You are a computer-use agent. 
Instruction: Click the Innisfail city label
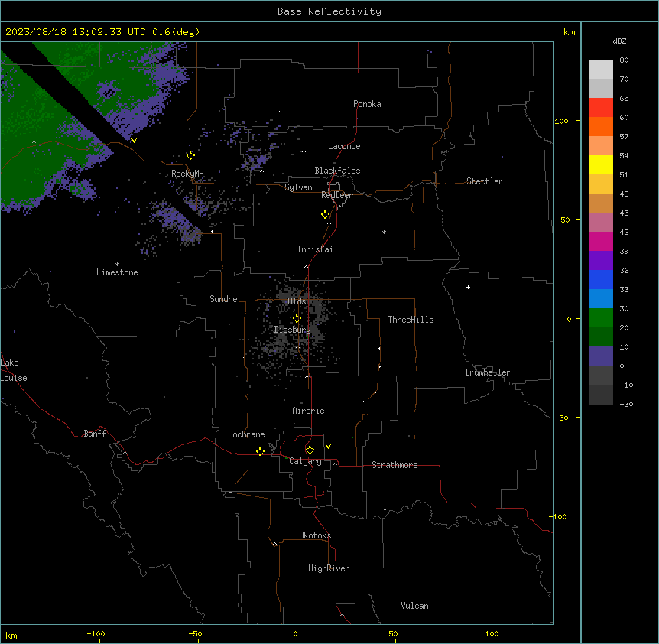[317, 249]
